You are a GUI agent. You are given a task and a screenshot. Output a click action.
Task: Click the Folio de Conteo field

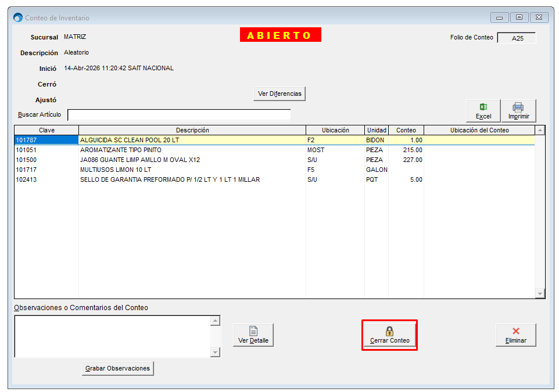click(517, 38)
